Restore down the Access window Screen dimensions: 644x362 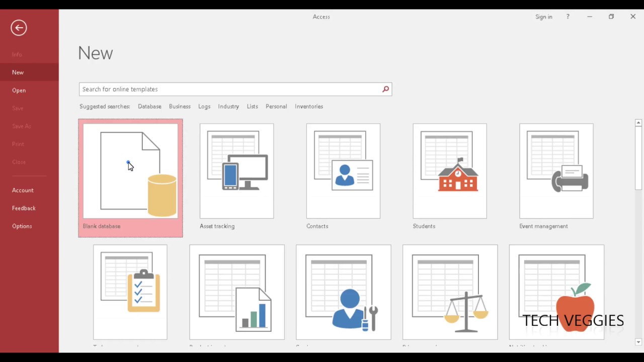pyautogui.click(x=611, y=17)
